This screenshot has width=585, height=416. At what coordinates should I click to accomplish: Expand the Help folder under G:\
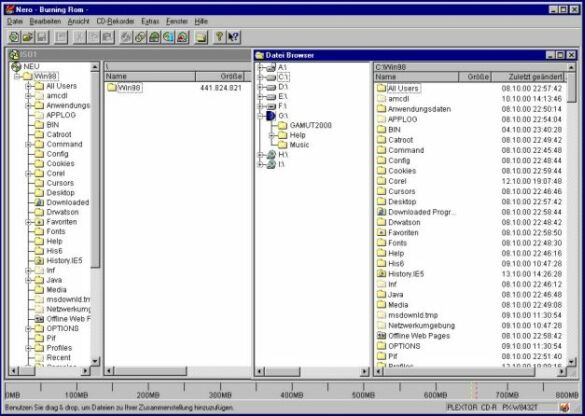tap(272, 135)
